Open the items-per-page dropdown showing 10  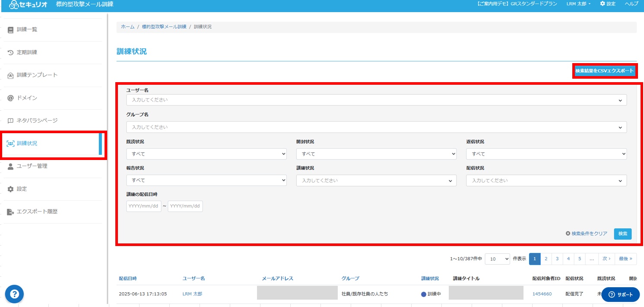498,259
